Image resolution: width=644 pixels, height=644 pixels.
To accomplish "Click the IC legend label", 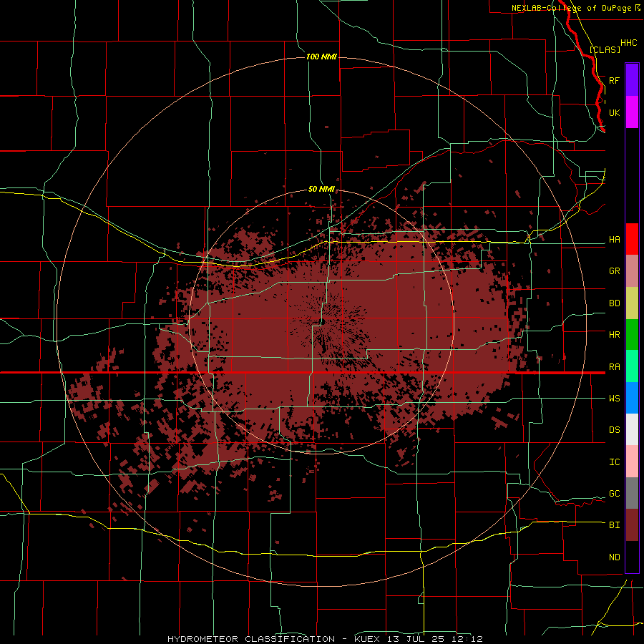I will tap(614, 462).
